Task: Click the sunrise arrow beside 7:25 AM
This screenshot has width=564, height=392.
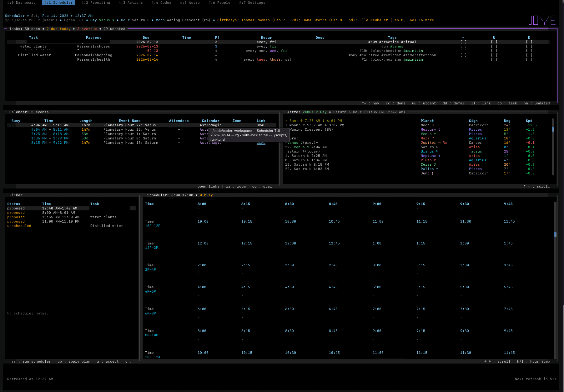Action: (301, 121)
